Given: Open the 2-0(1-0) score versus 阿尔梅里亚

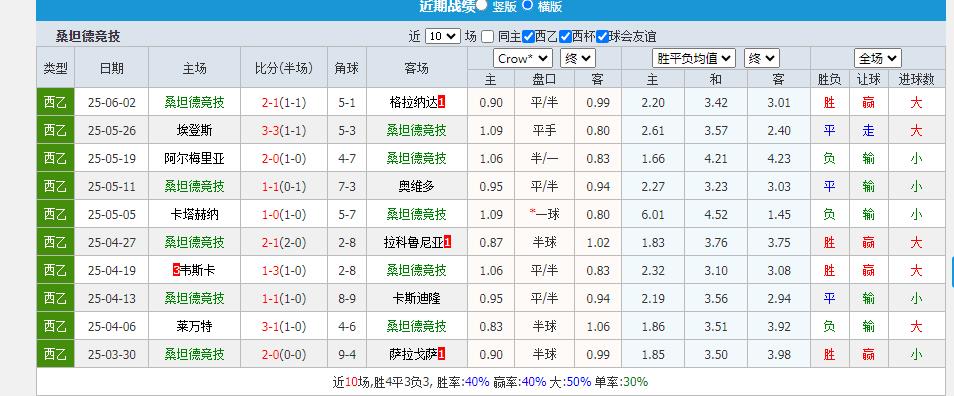Looking at the screenshot, I should (x=284, y=158).
